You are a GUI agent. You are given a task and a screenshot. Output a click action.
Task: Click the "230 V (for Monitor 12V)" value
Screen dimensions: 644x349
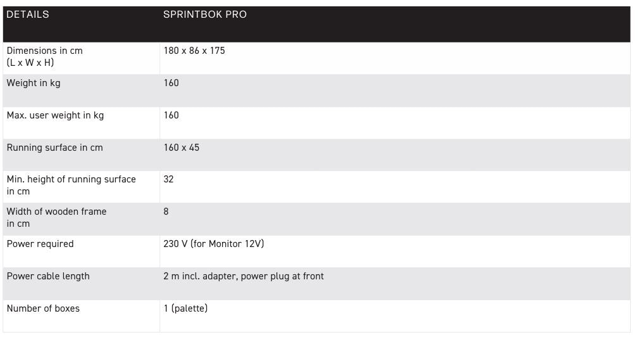tap(213, 244)
